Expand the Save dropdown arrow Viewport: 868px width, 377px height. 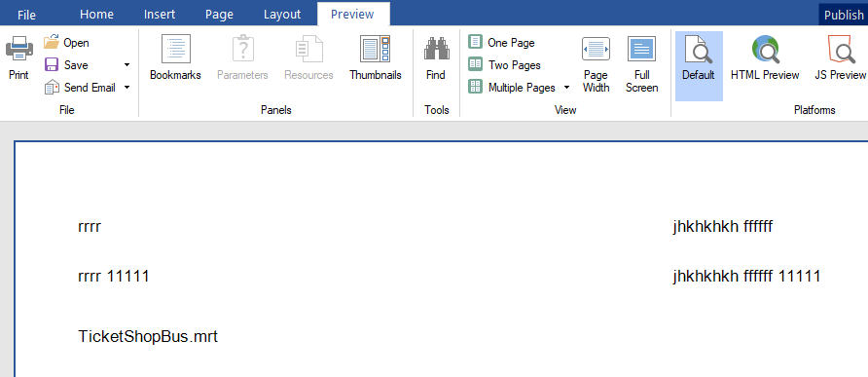point(127,65)
